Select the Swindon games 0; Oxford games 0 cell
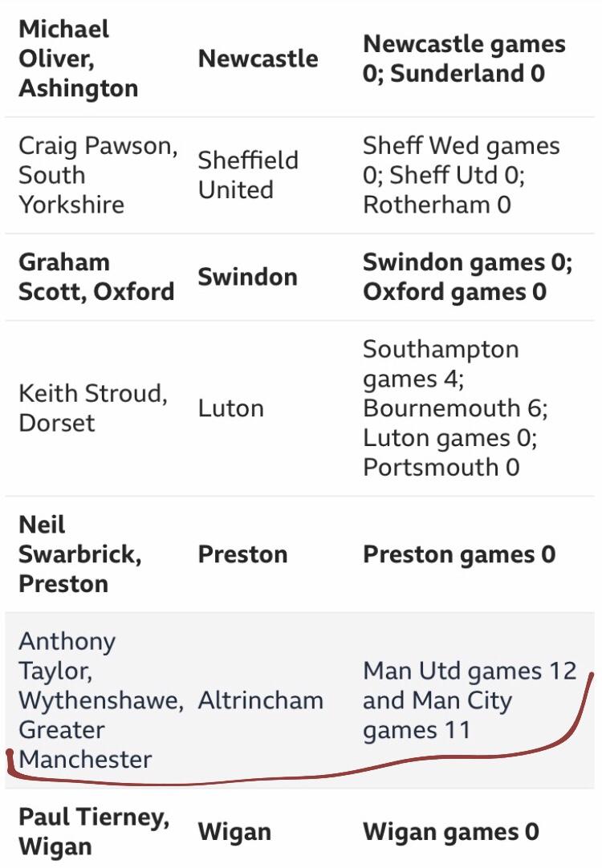The height and width of the screenshot is (868, 602). [x=467, y=277]
